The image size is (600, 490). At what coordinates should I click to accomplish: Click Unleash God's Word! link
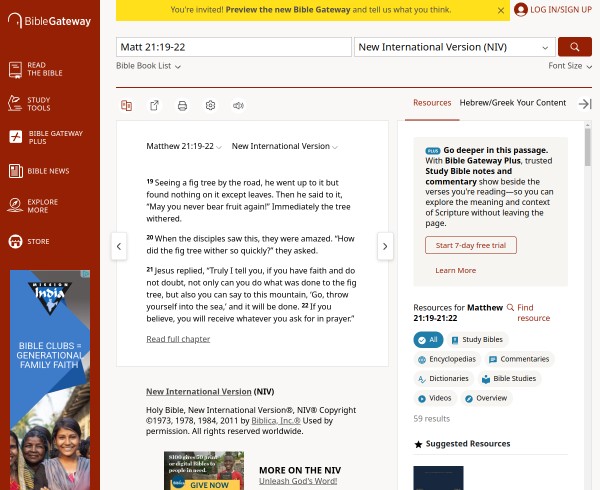coord(298,481)
